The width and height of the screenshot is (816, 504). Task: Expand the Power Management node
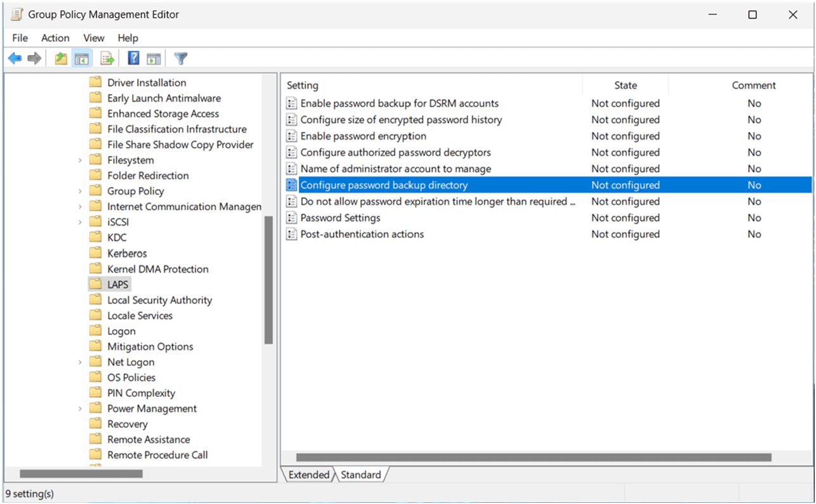[x=80, y=408]
